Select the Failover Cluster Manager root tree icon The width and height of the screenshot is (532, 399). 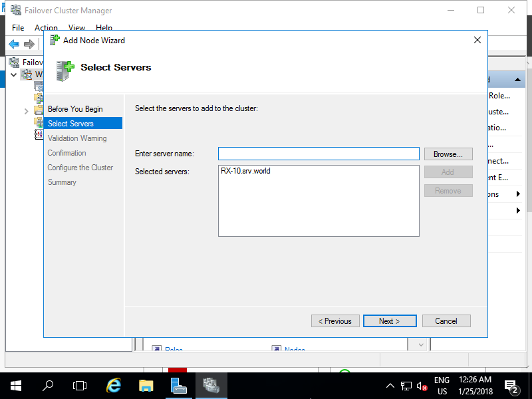(14, 62)
